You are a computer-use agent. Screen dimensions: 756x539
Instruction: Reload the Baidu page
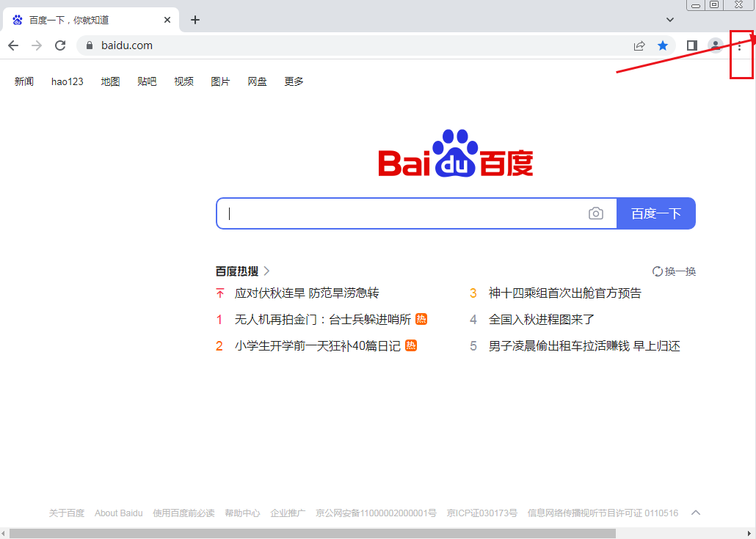click(60, 45)
